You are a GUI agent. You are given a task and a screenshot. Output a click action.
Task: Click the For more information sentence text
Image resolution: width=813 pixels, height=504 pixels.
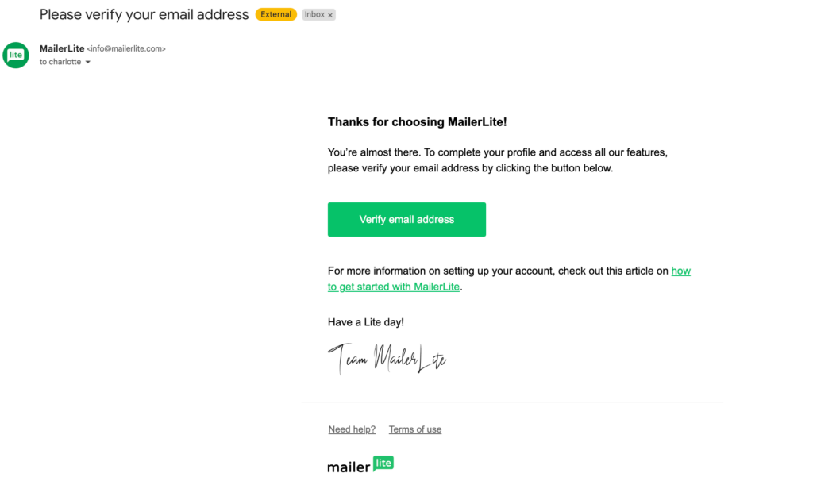498,271
